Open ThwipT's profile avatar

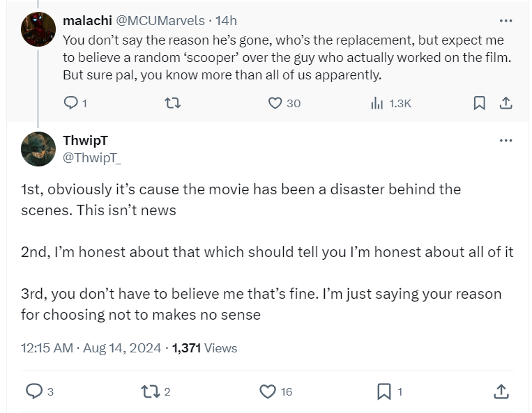[38, 148]
